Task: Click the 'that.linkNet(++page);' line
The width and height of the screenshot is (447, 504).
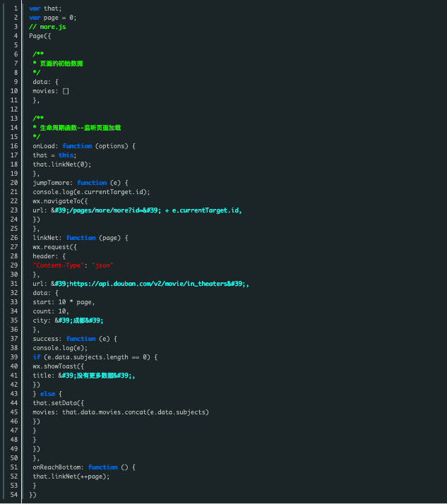Action: (71, 476)
